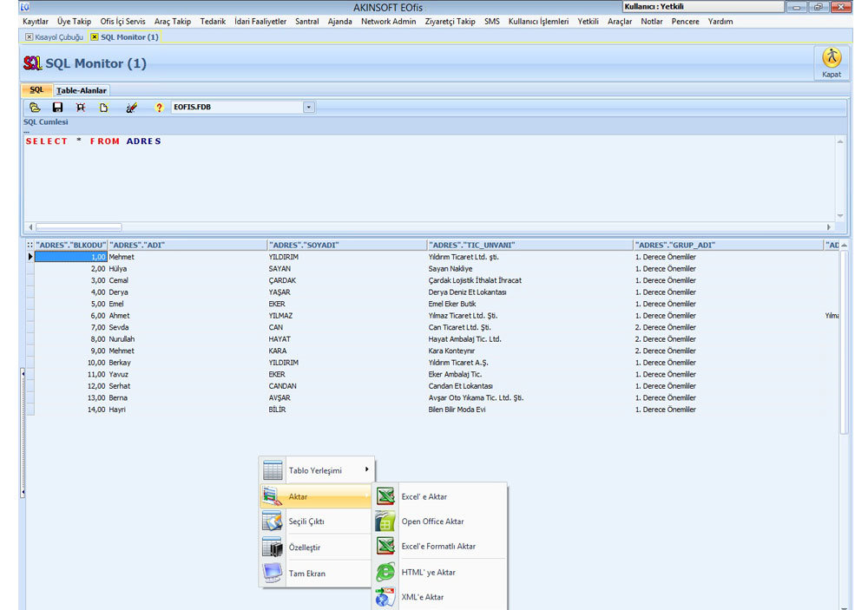The image size is (868, 610).
Task: Select the cell "Çardak Lojistik İthalat İhracat"
Action: (x=530, y=280)
